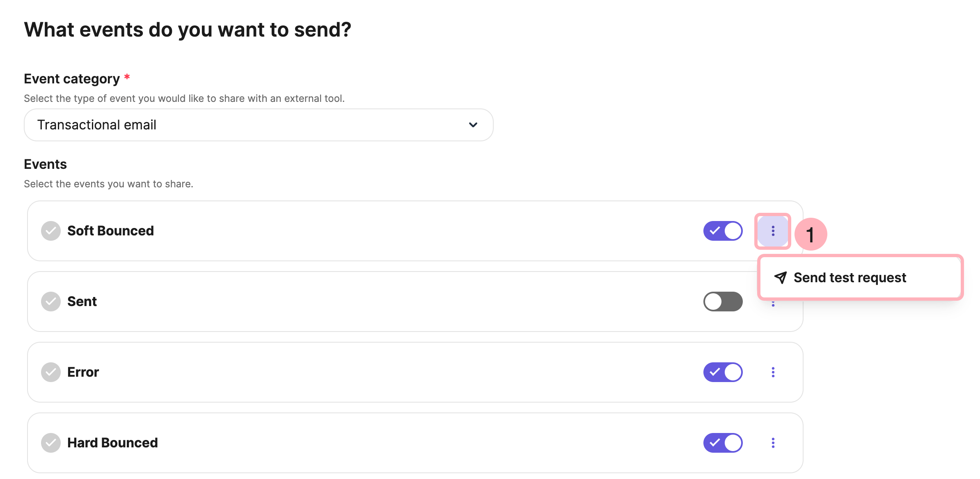Click the checkmark circle beside Hard Bounced
Image resolution: width=980 pixels, height=479 pixels.
50,442
